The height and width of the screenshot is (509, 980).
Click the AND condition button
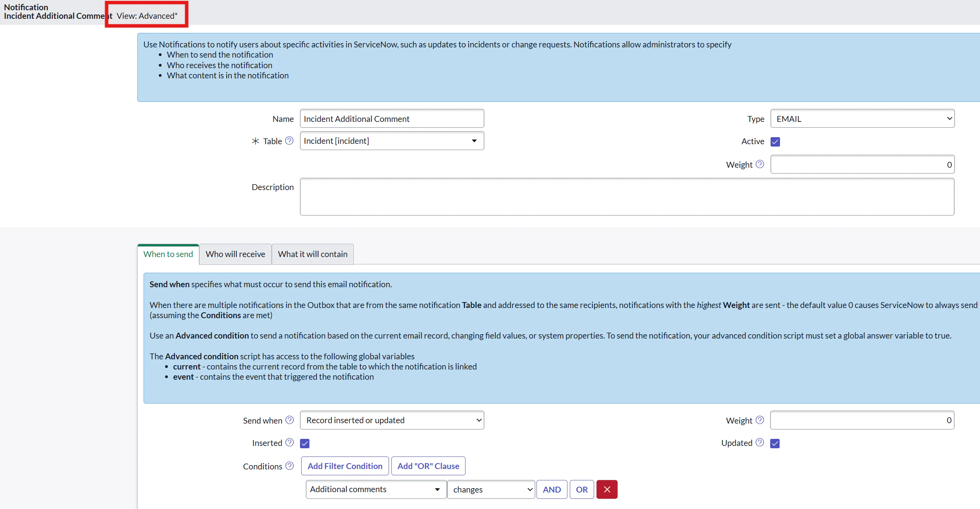(x=552, y=489)
